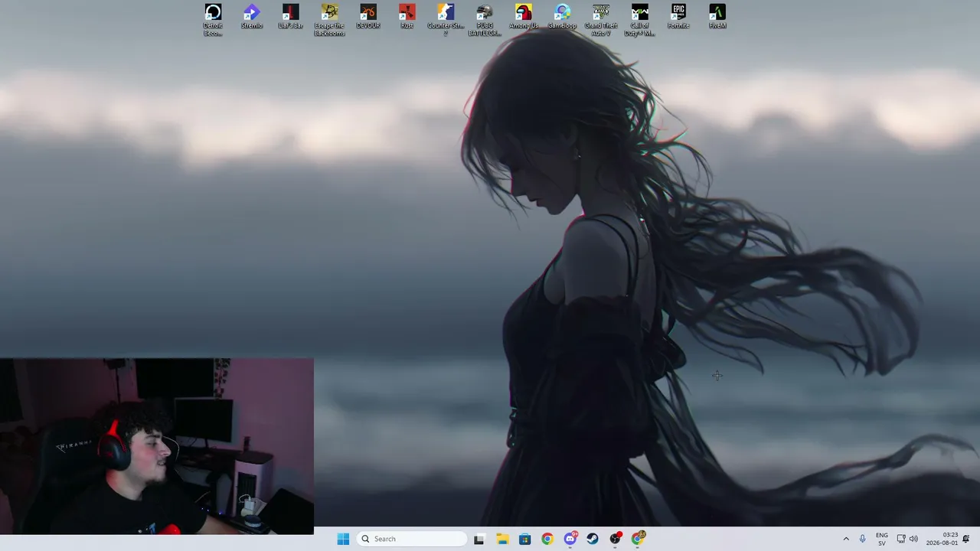This screenshot has width=980, height=551.
Task: Select the Escape the Backrooms desktop icon
Action: coord(329,20)
